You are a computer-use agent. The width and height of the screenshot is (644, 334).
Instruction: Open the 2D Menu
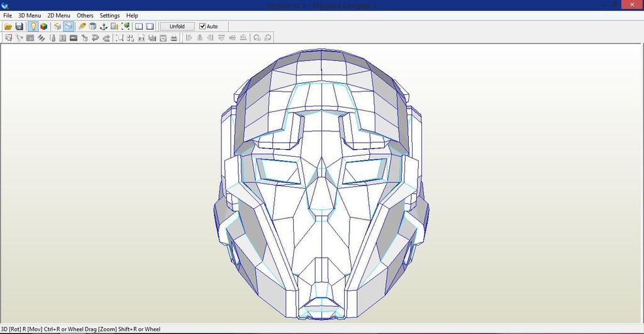coord(58,15)
